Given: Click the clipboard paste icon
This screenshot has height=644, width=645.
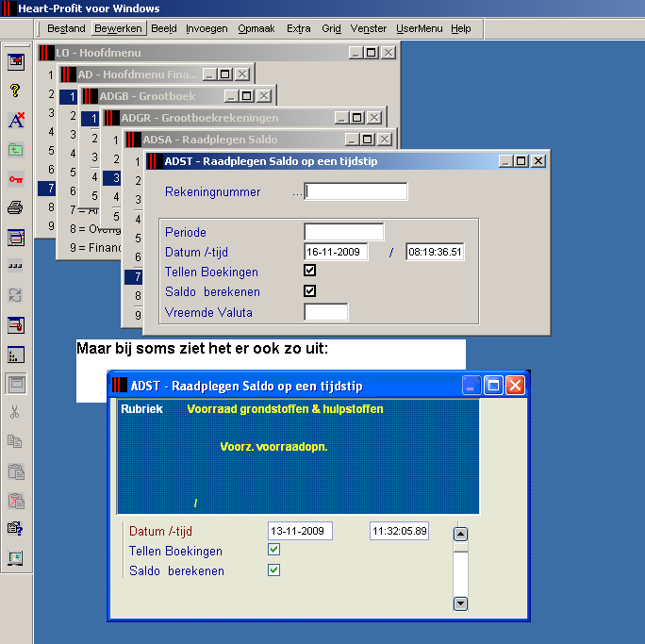Looking at the screenshot, I should pyautogui.click(x=16, y=471).
